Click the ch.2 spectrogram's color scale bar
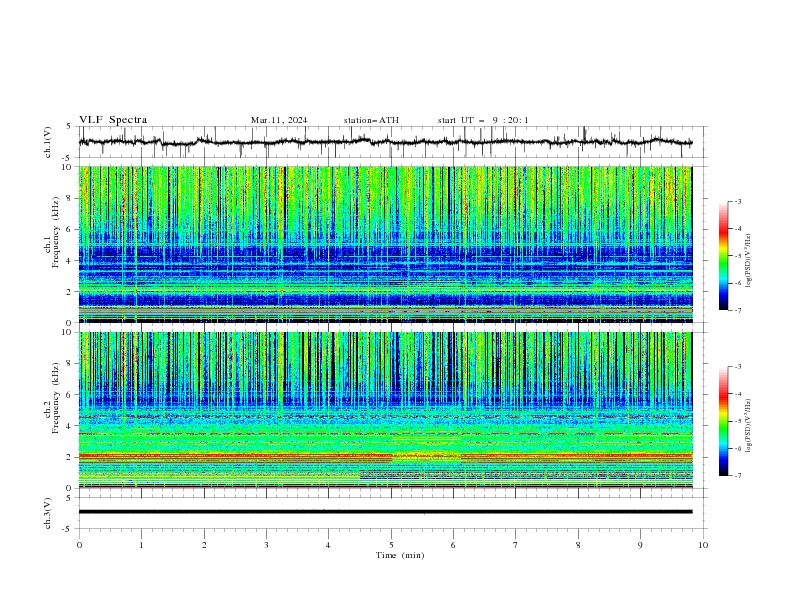792x612 pixels. point(724,421)
